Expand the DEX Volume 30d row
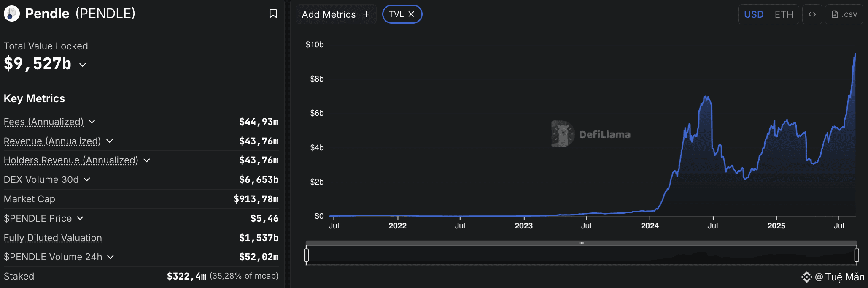 tap(87, 179)
